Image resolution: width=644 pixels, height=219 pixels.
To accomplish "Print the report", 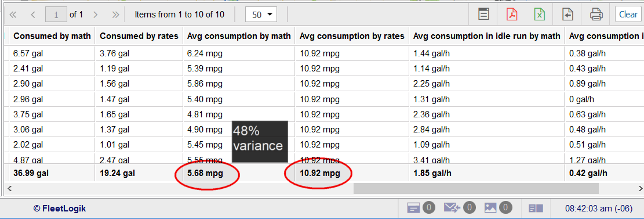I will tap(596, 15).
